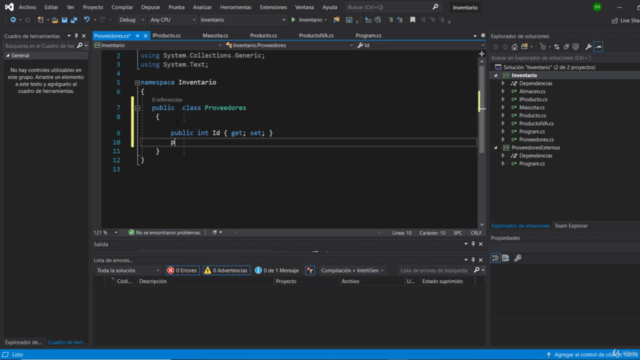640x360 pixels.
Task: Click the Navigate Backward arrow icon
Action: click(13, 20)
